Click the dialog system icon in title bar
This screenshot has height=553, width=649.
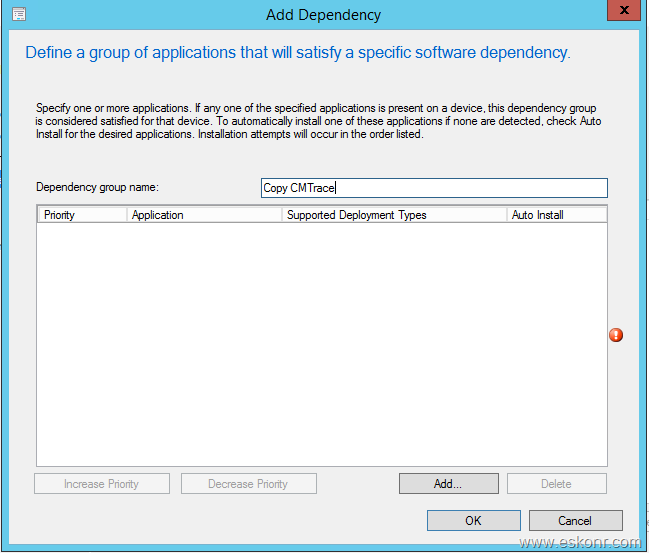(18, 15)
